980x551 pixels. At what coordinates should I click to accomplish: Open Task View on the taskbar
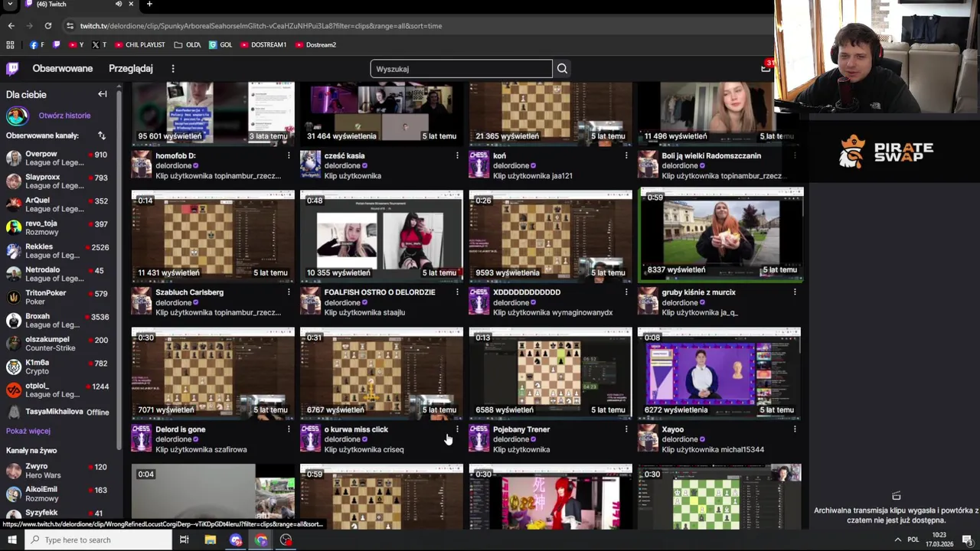(185, 540)
